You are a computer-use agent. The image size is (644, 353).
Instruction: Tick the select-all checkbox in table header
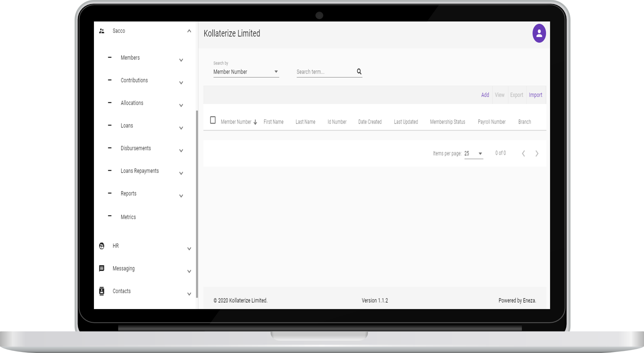tap(213, 120)
